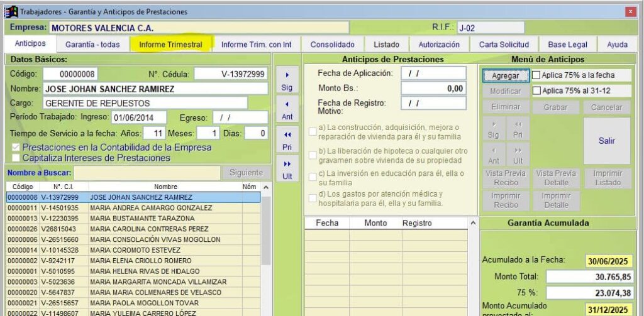The image size is (644, 316).
Task: Click the Modificar button
Action: tap(506, 91)
